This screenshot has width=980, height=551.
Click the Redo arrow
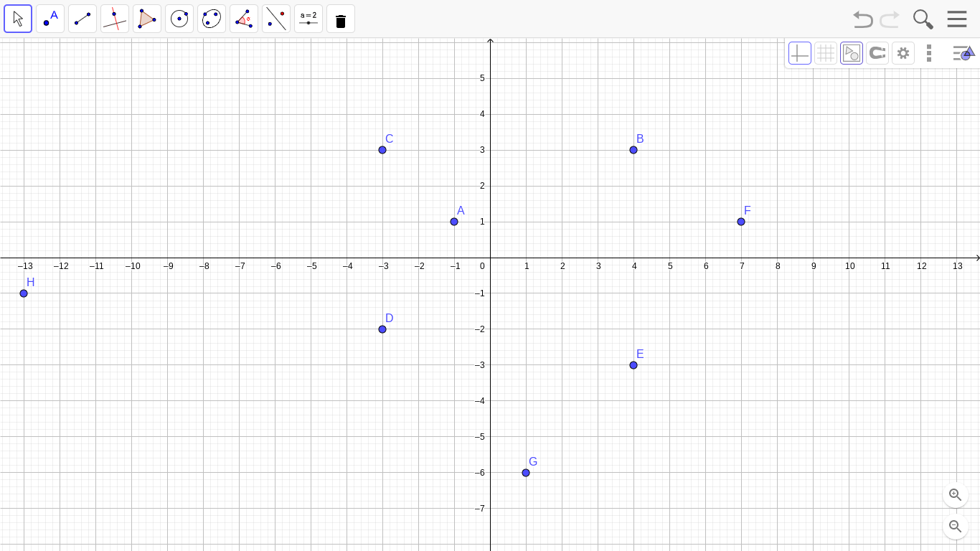pyautogui.click(x=890, y=19)
